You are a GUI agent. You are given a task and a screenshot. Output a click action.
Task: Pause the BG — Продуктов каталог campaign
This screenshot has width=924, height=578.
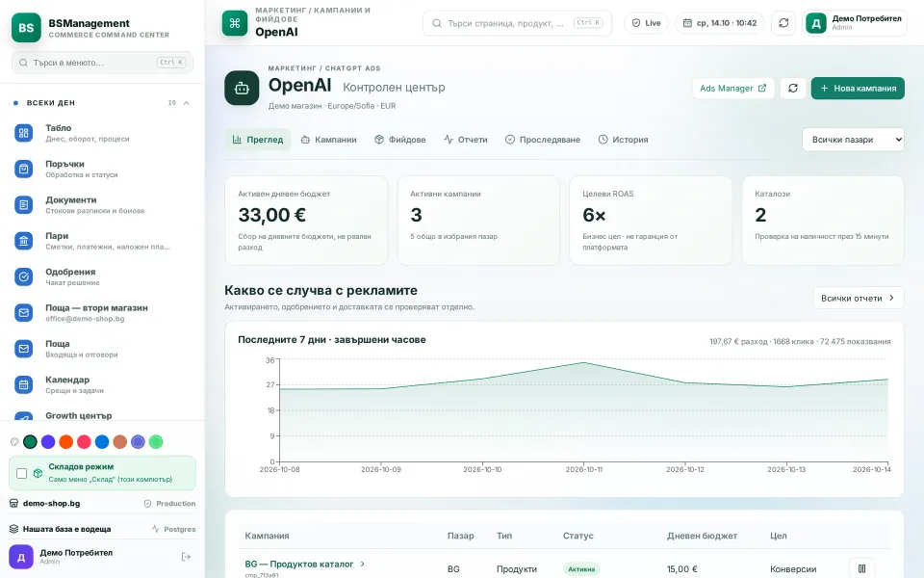[861, 568]
